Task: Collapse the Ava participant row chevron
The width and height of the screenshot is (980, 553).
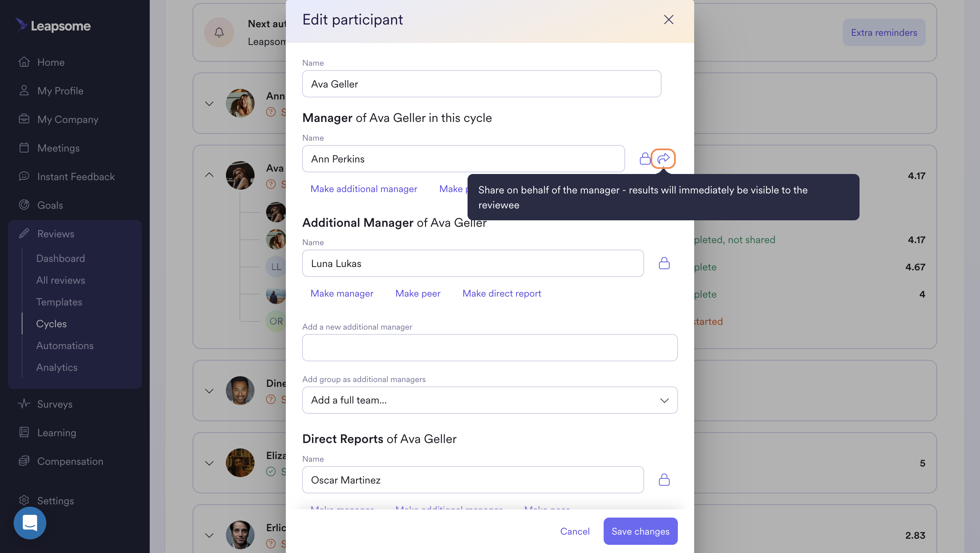Action: [x=209, y=175]
